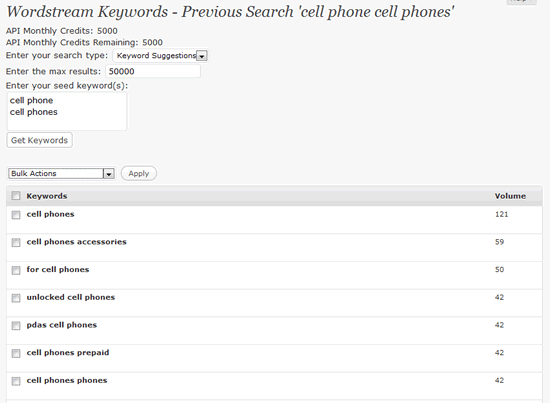Click the 'cell phones prepaid' keyword
This screenshot has height=403, width=550.
(x=68, y=352)
